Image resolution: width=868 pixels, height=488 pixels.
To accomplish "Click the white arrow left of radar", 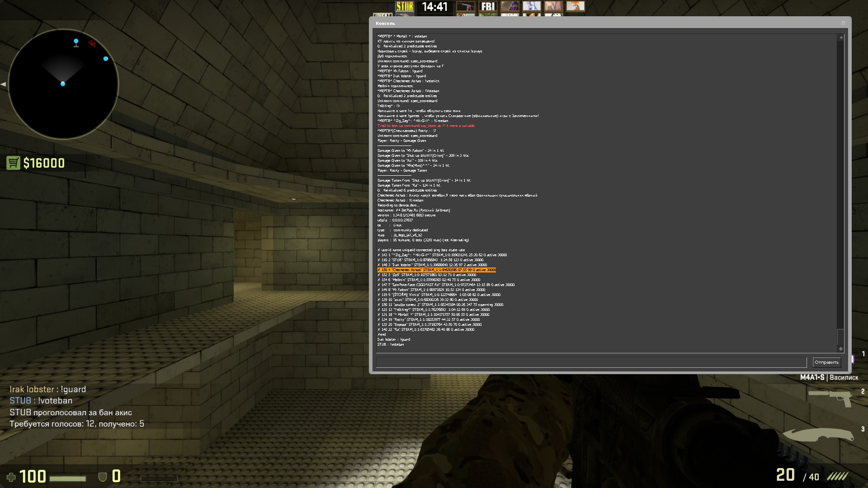I will tap(3, 84).
